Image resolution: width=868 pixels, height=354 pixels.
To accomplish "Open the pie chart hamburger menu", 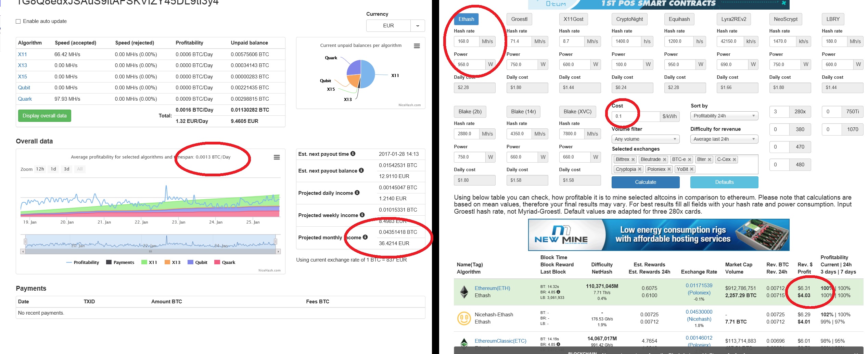I will click(417, 46).
